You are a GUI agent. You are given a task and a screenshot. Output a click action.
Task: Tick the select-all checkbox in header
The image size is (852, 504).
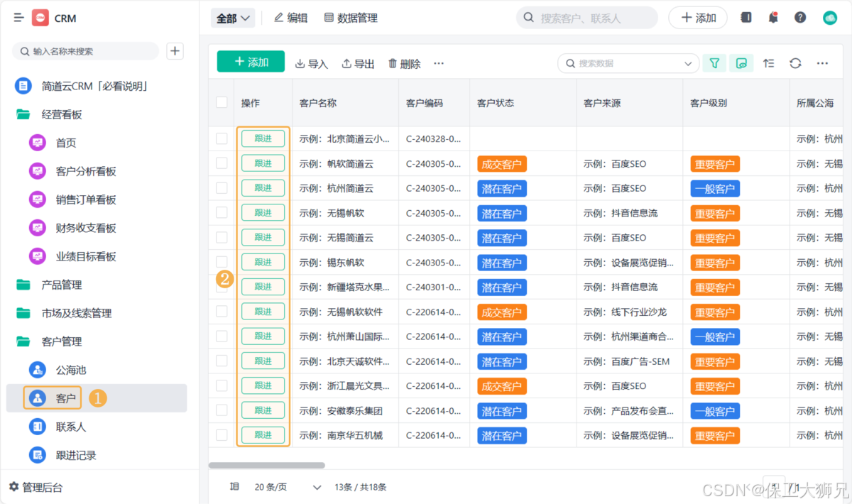click(x=222, y=102)
